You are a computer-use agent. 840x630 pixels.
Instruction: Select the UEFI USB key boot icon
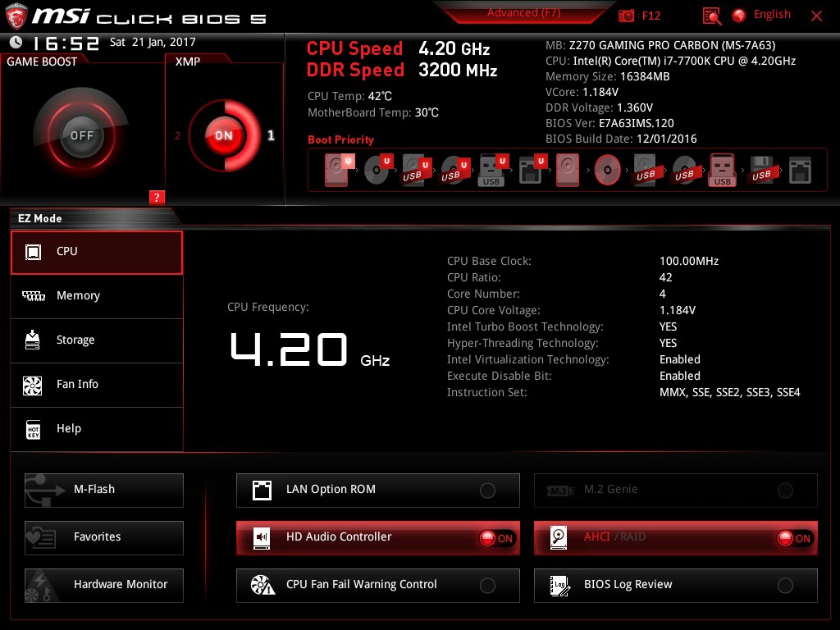pyautogui.click(x=492, y=170)
